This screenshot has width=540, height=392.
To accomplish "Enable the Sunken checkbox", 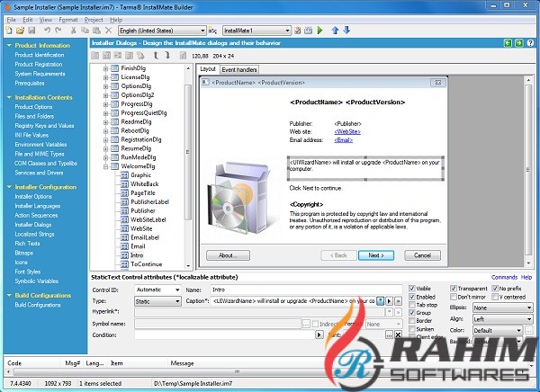I will [x=412, y=329].
